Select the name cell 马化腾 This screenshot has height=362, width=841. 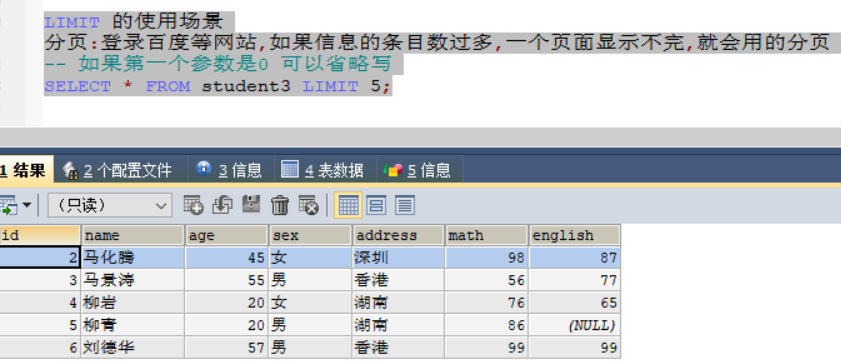[x=133, y=258]
